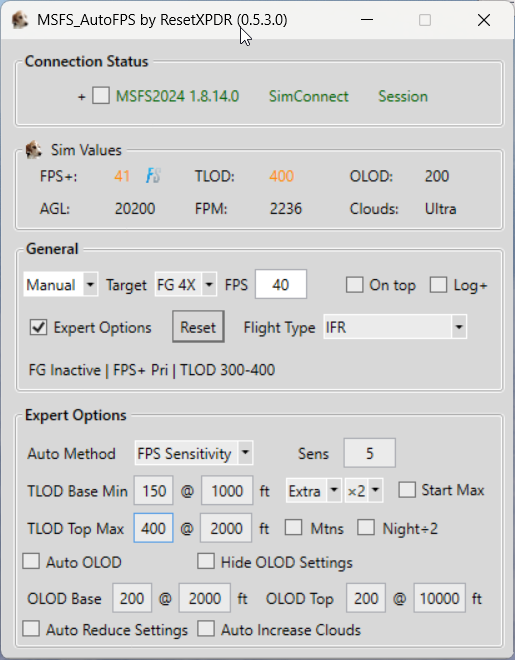
Task: Click the dog icon in title bar
Action: coord(19,20)
